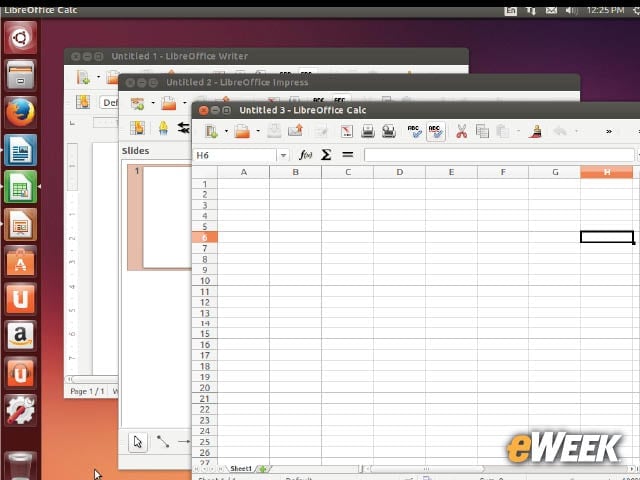
Task: Show more Calc toolbar items via » chevron
Action: point(609,131)
